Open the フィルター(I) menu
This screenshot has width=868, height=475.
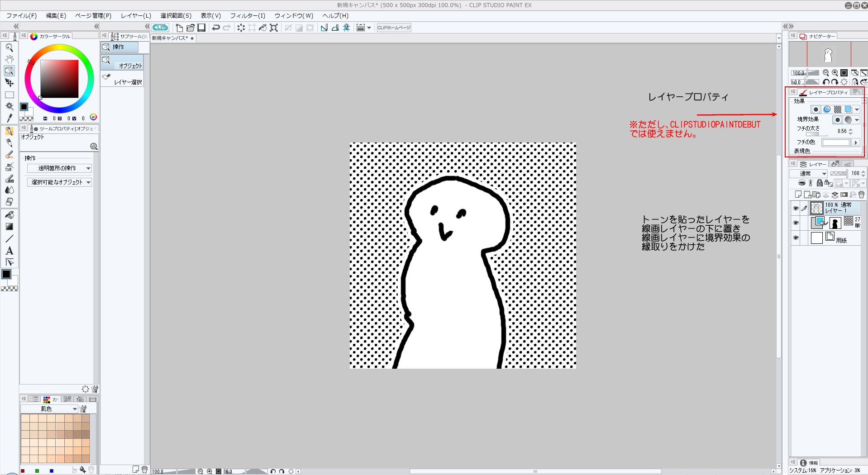[x=248, y=16]
